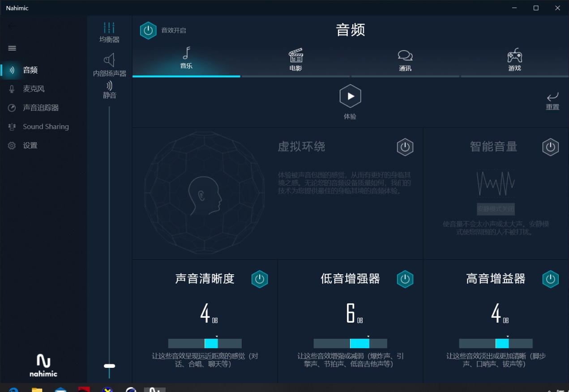Click the nahimic logo at the bottom left
569x392 pixels.
point(43,365)
